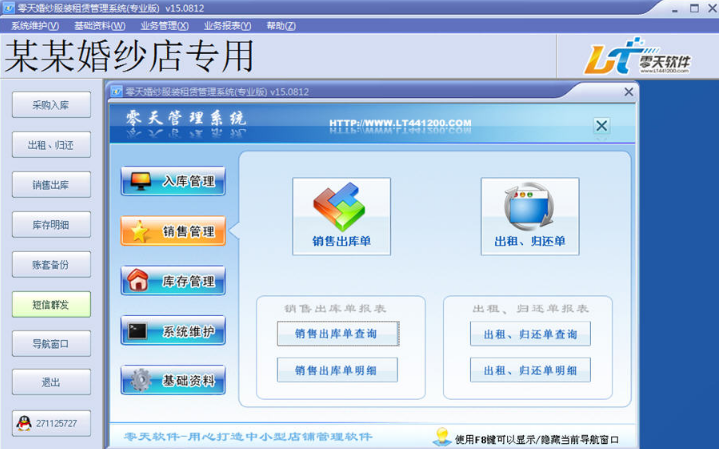Select 销售管理 in the navigation panel
The width and height of the screenshot is (720, 449).
coord(173,231)
